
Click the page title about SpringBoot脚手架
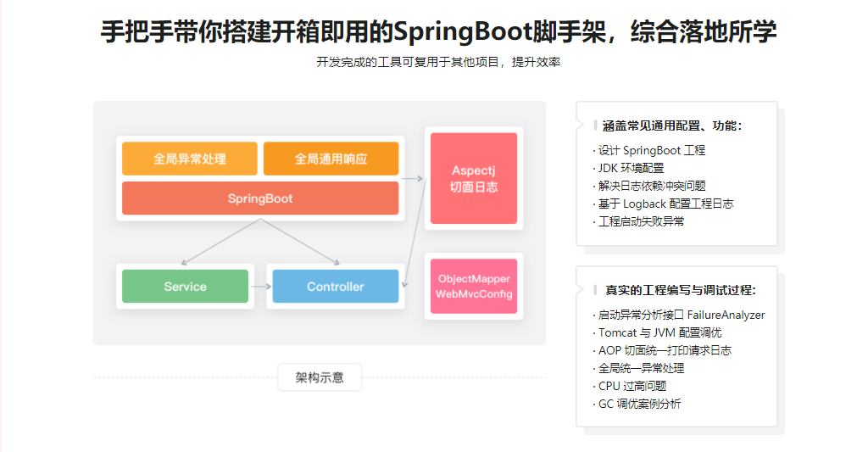pyautogui.click(x=438, y=31)
